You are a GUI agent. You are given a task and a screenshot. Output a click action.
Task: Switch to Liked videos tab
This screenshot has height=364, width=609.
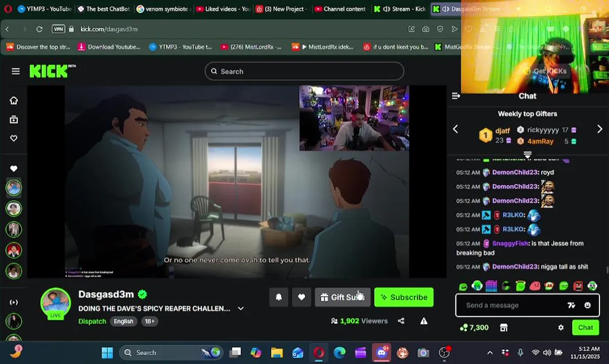223,9
